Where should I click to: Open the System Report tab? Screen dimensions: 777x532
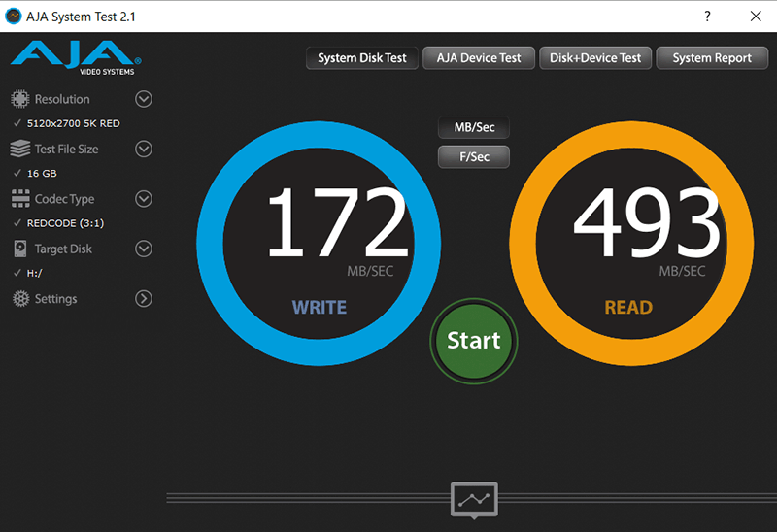tap(712, 58)
